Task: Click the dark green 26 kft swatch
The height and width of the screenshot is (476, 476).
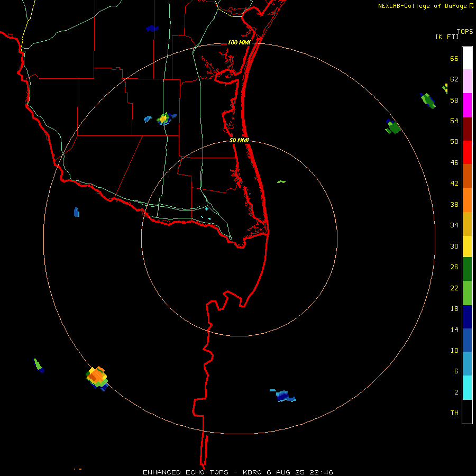Action: [467, 269]
